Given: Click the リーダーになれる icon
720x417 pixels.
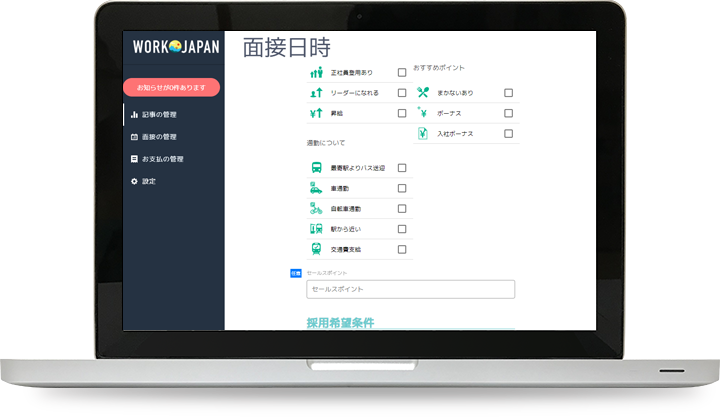Looking at the screenshot, I should [316, 93].
